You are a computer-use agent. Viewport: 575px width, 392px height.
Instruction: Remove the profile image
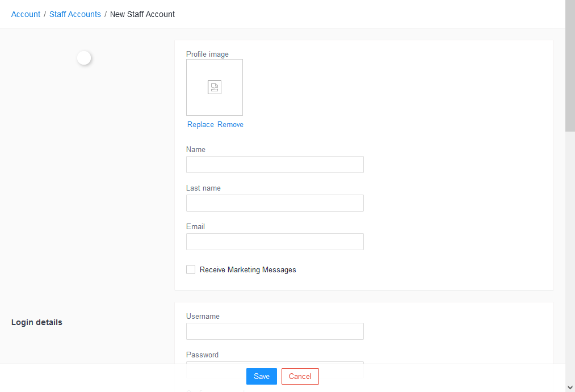[230, 125]
